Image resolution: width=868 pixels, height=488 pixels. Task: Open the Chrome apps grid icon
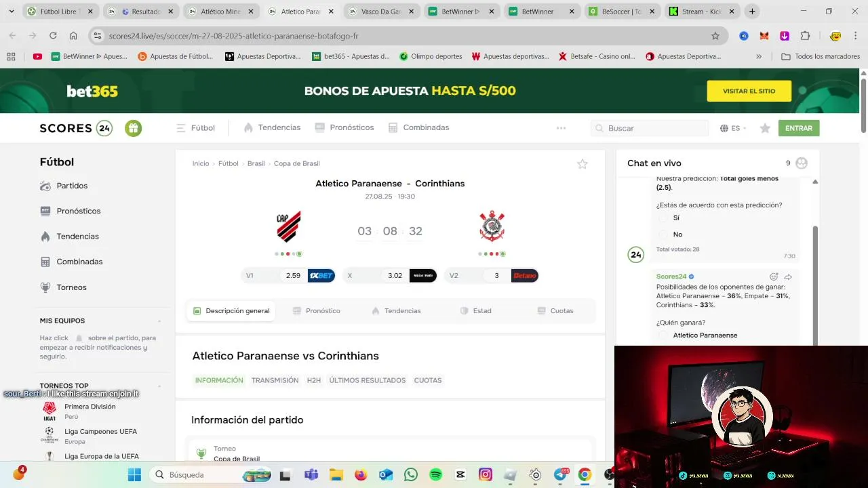point(11,56)
